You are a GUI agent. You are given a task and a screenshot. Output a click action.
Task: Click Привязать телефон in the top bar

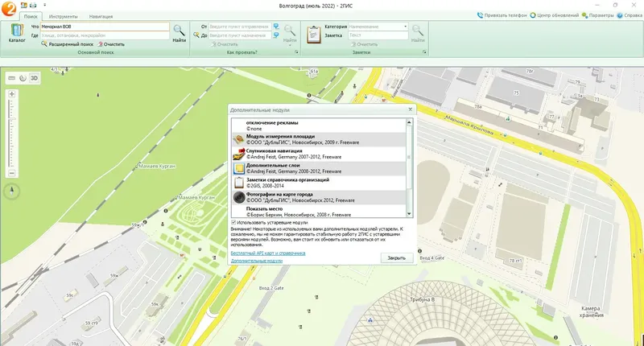(x=502, y=15)
